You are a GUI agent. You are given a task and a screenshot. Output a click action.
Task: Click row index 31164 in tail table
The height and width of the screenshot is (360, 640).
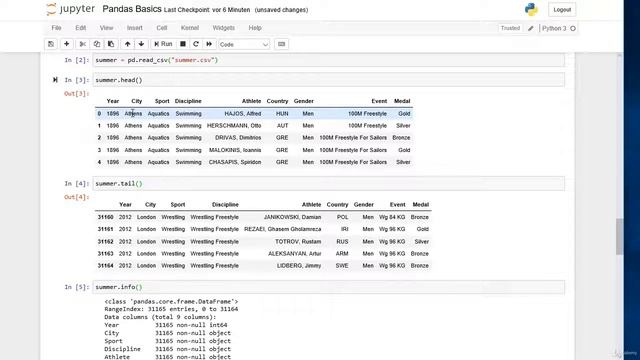point(105,266)
